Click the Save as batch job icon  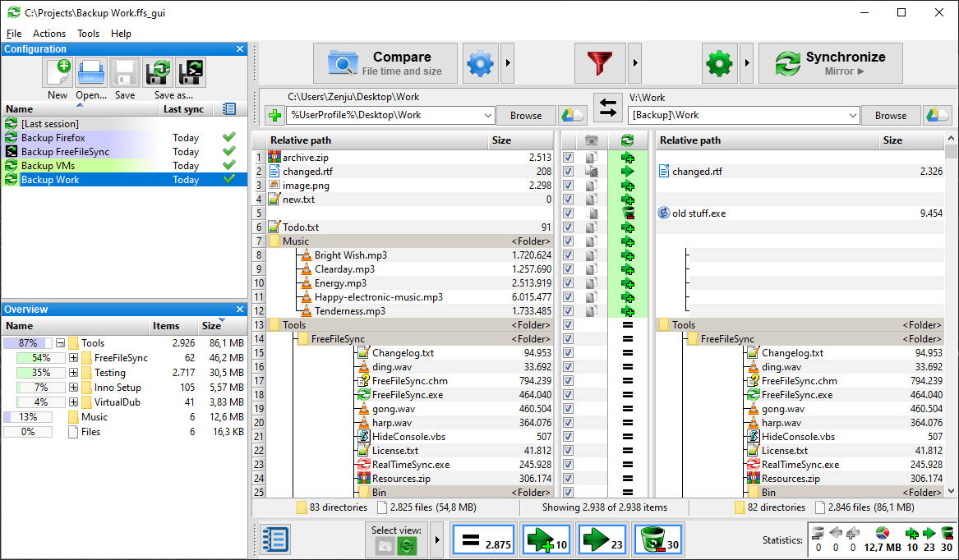[x=191, y=73]
